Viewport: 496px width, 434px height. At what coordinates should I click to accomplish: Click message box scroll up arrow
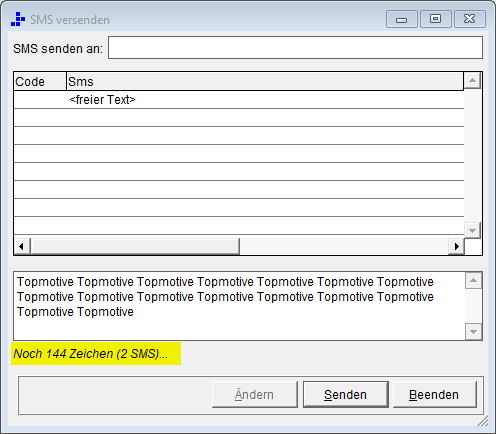click(474, 281)
